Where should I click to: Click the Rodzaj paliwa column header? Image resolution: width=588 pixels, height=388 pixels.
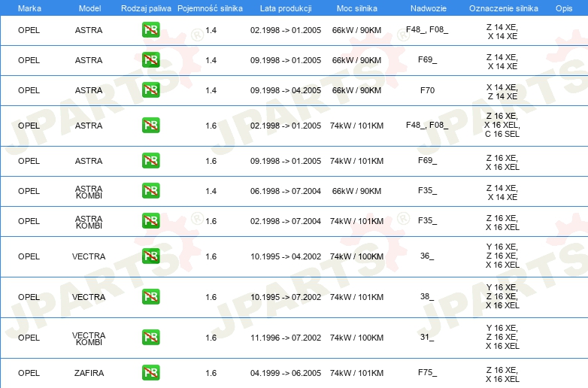[146, 8]
